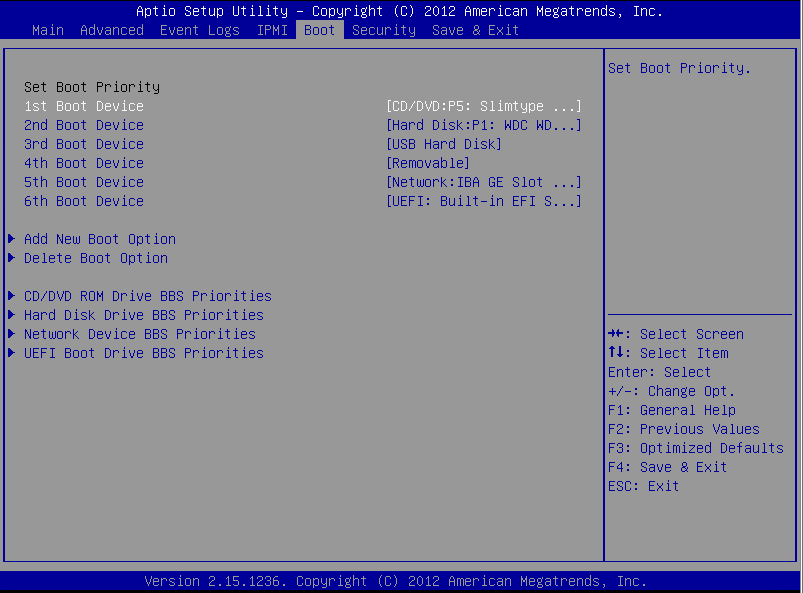Image resolution: width=803 pixels, height=593 pixels.
Task: Open the Save & Exit tab
Action: coord(475,30)
